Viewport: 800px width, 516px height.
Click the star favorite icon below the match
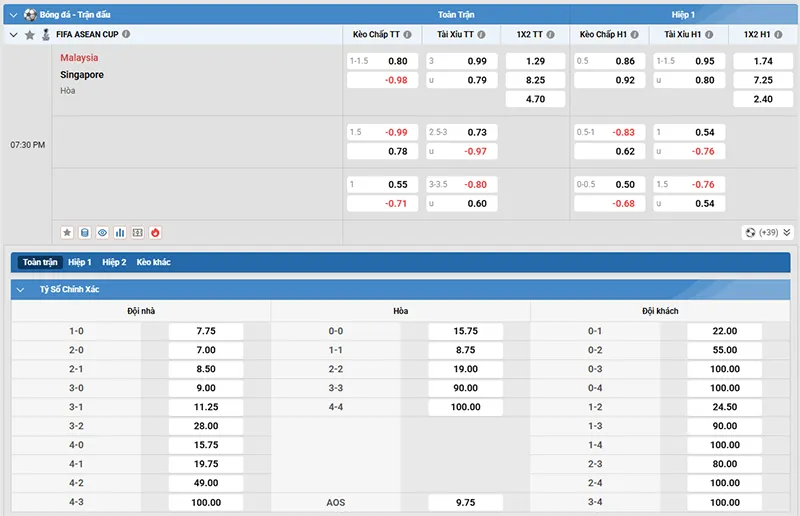click(x=67, y=233)
